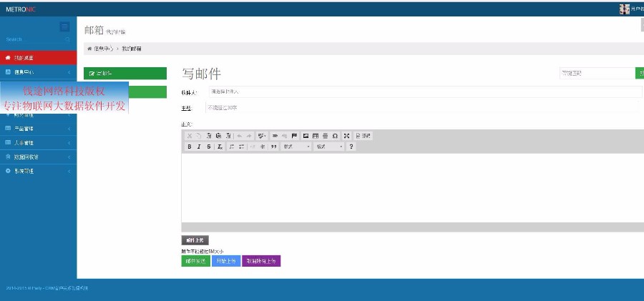This screenshot has height=301, width=644.
Task: Maximize the editor with expand icon
Action: click(x=346, y=136)
